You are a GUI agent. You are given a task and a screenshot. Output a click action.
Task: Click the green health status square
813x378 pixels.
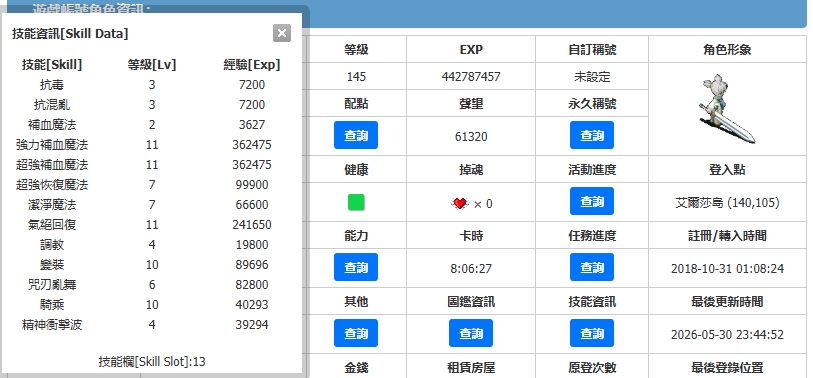click(356, 203)
